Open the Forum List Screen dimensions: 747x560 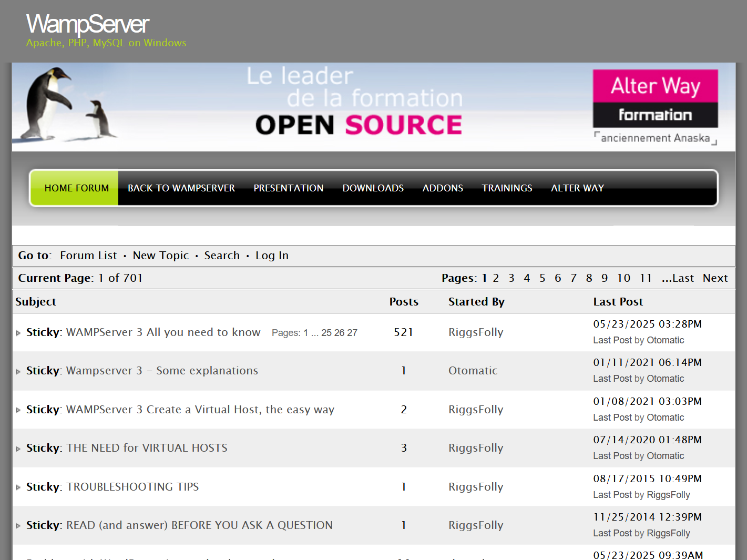[88, 256]
